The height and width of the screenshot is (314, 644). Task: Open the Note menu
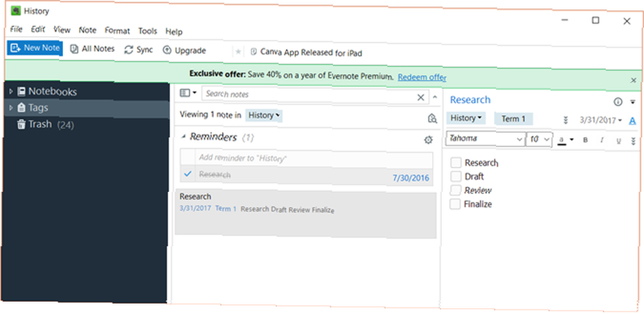[88, 30]
